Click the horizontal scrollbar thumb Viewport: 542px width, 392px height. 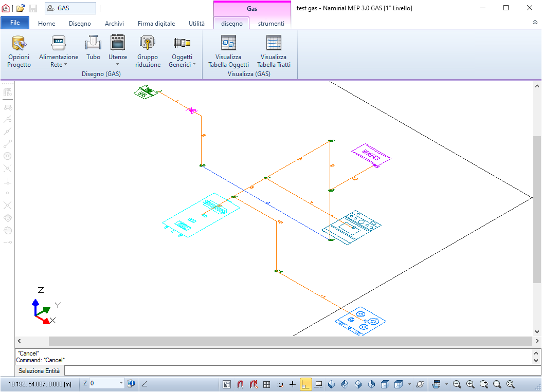coord(290,341)
